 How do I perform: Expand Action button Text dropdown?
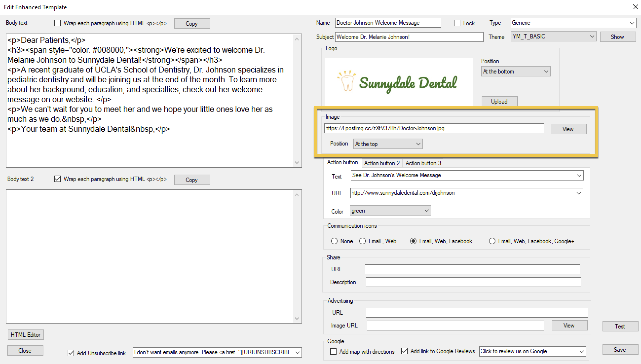579,176
